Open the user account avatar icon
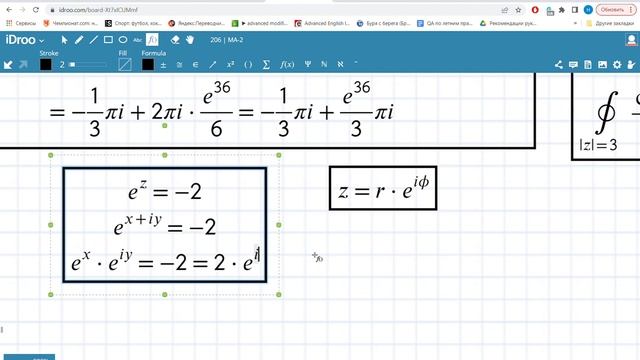 (631, 40)
